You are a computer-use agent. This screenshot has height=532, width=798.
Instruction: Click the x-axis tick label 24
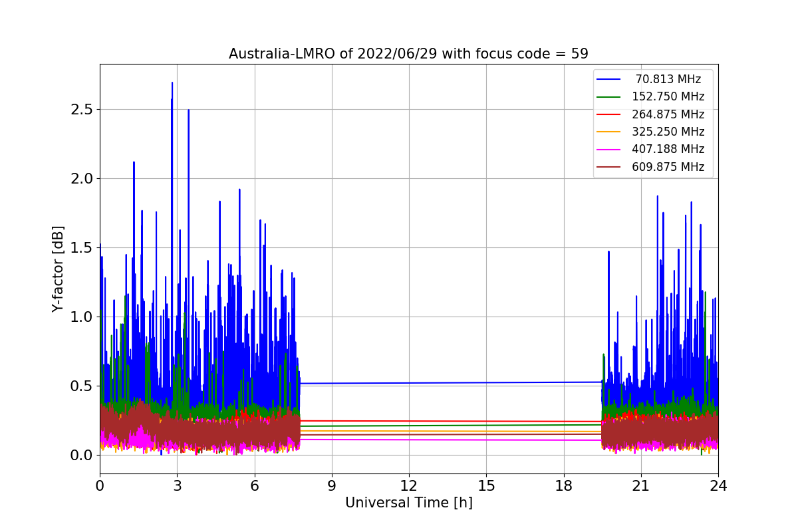(x=718, y=485)
